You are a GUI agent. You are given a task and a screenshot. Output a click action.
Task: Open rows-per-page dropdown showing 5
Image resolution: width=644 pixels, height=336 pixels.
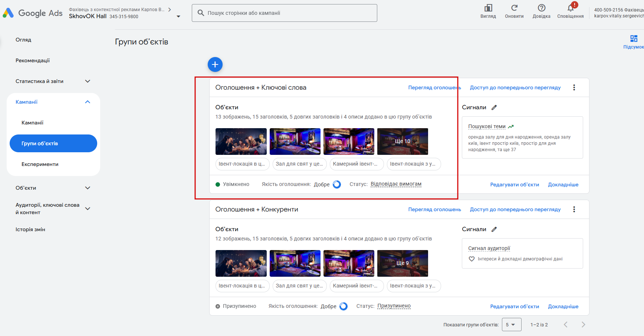(512, 325)
